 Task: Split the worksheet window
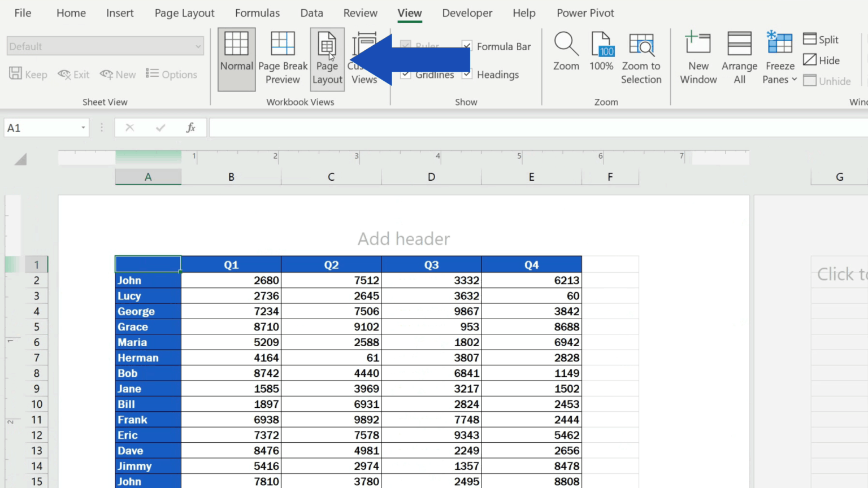(x=821, y=39)
